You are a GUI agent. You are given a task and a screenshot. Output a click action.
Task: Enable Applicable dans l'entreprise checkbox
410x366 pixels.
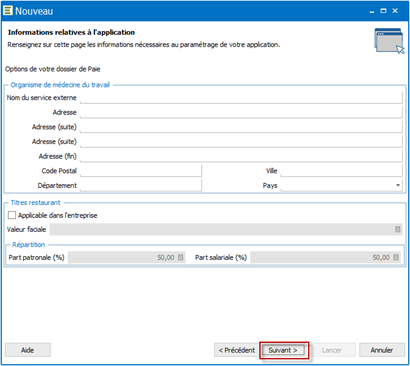click(x=12, y=215)
